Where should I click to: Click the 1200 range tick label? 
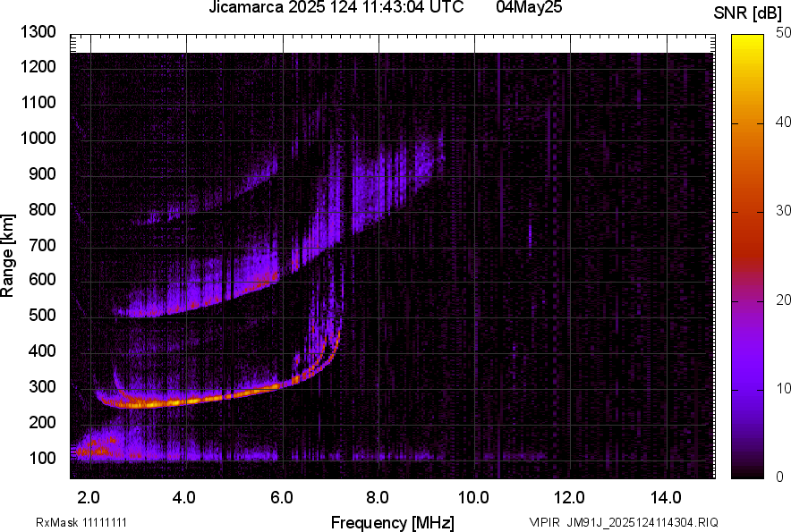point(38,66)
